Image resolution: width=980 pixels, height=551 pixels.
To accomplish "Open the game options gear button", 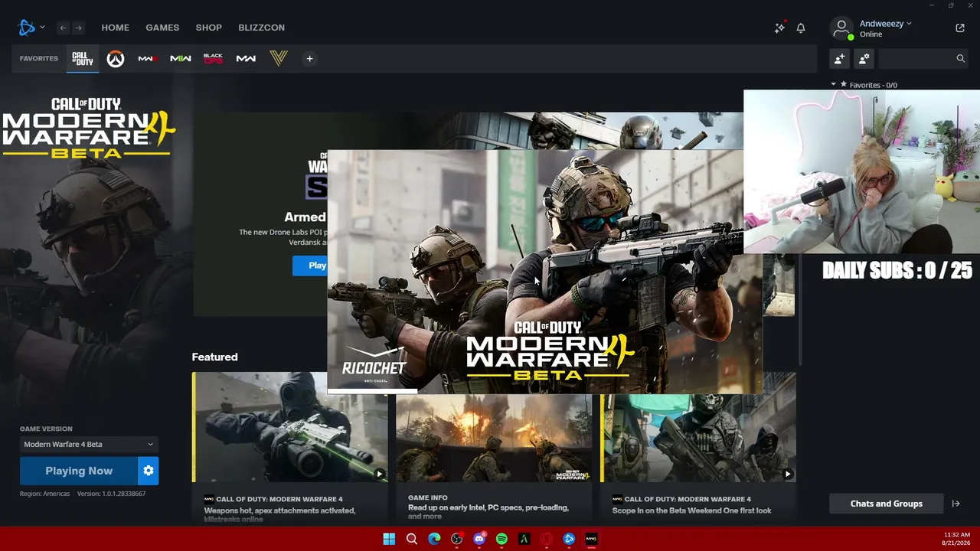I will [x=149, y=471].
